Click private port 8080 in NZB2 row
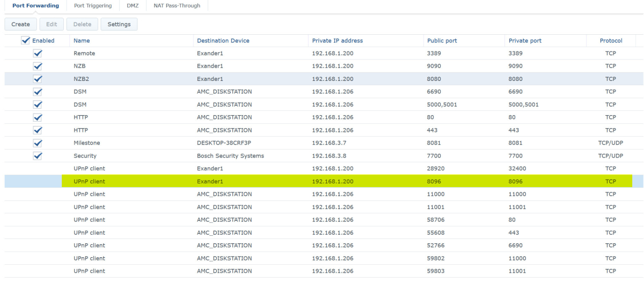The image size is (644, 306). click(516, 79)
